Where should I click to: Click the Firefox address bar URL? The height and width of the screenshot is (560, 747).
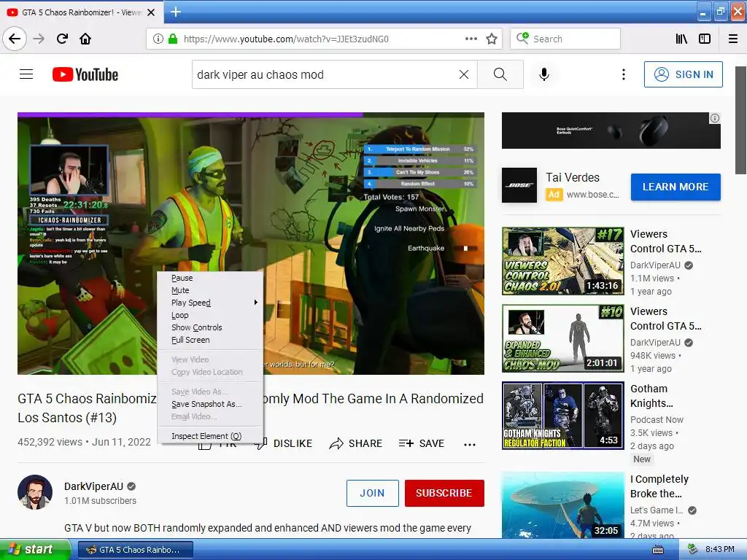286,39
